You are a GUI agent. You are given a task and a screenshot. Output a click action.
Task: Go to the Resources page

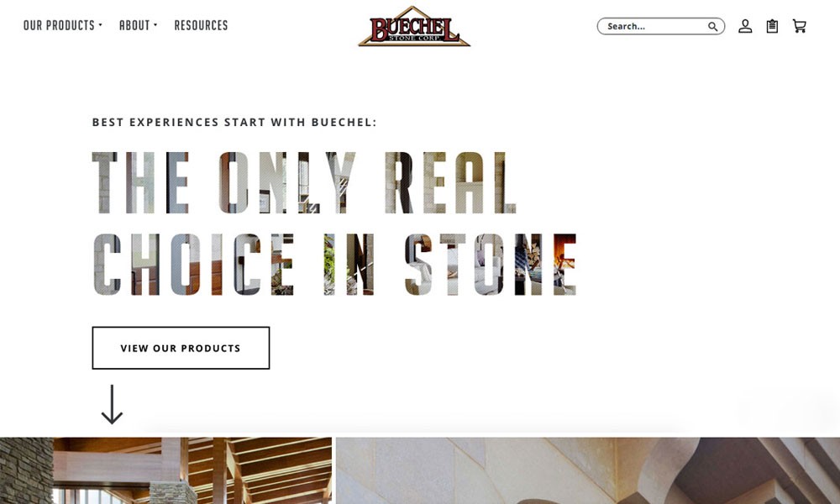click(201, 25)
